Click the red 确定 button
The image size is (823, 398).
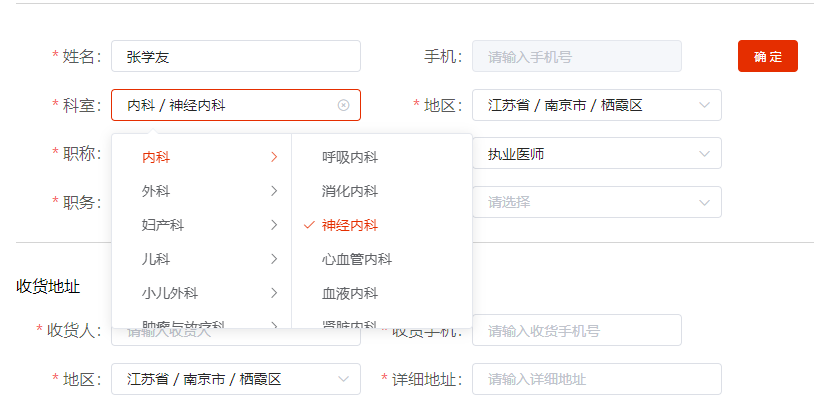coord(767,56)
